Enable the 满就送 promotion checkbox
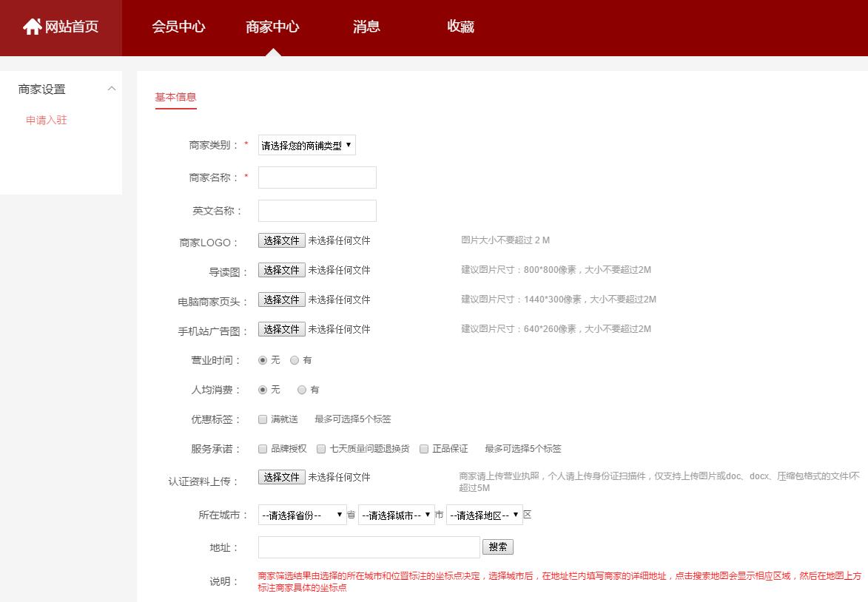This screenshot has width=868, height=602. tap(262, 419)
